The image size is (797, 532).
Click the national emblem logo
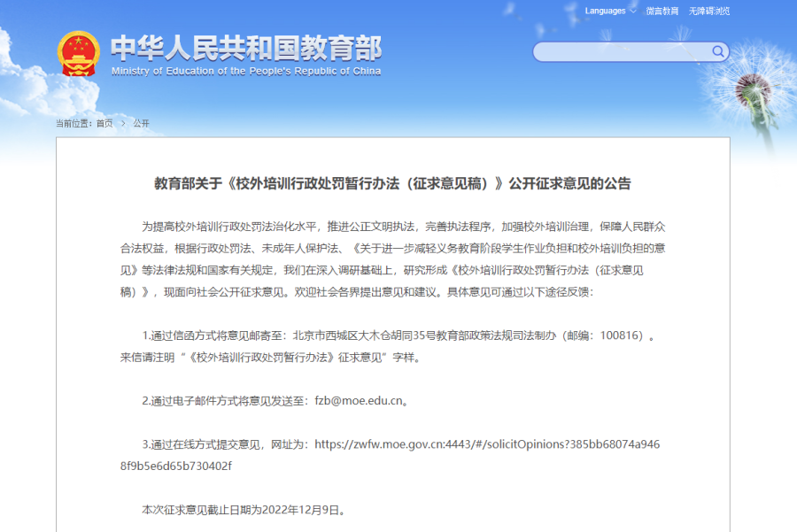[79, 53]
